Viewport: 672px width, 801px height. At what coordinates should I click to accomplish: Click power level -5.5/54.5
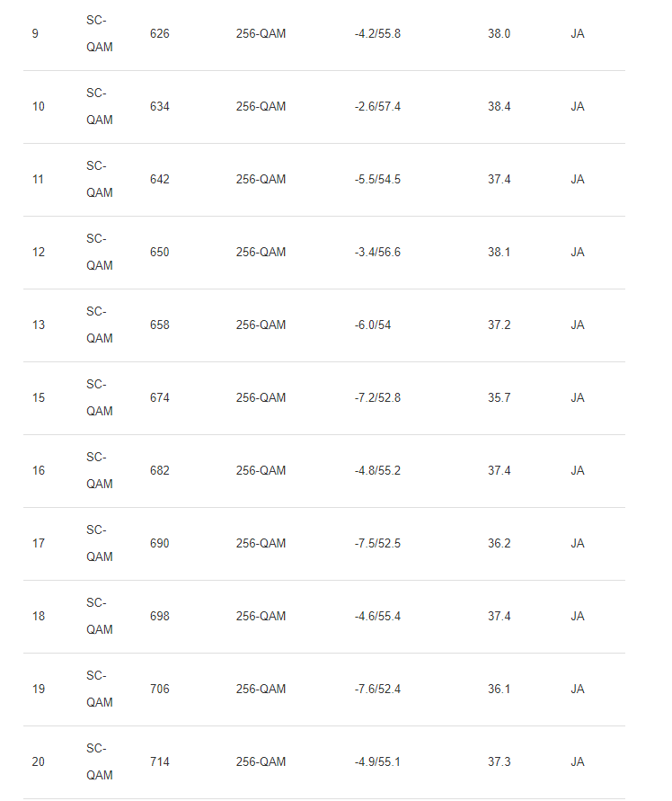(x=377, y=179)
